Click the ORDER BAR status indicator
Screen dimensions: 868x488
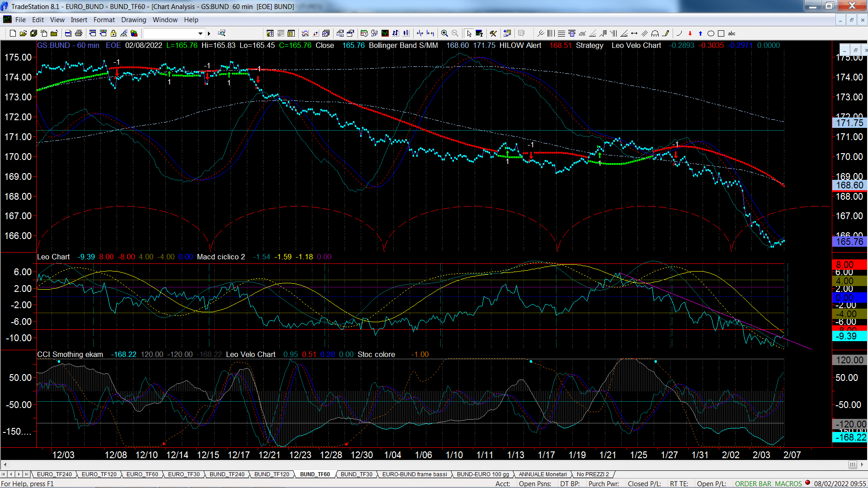(753, 484)
